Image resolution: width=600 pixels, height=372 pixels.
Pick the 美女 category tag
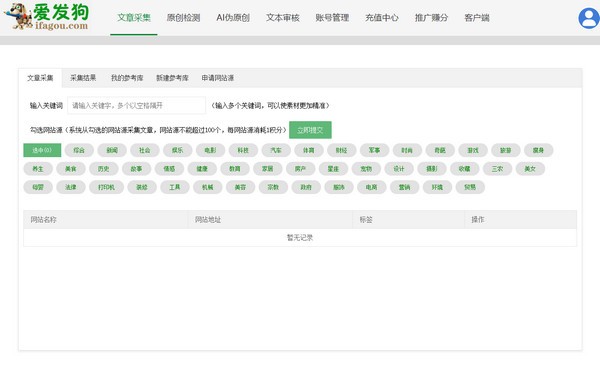coord(530,168)
